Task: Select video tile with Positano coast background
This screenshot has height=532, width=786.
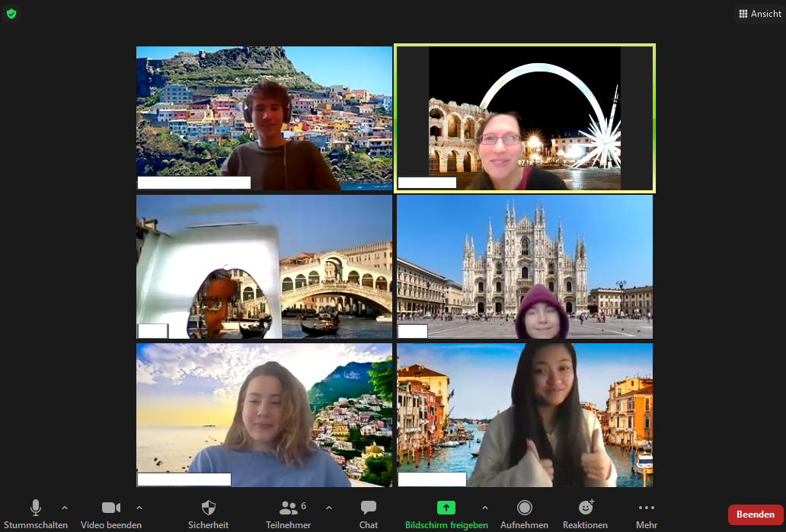Action: point(264,415)
